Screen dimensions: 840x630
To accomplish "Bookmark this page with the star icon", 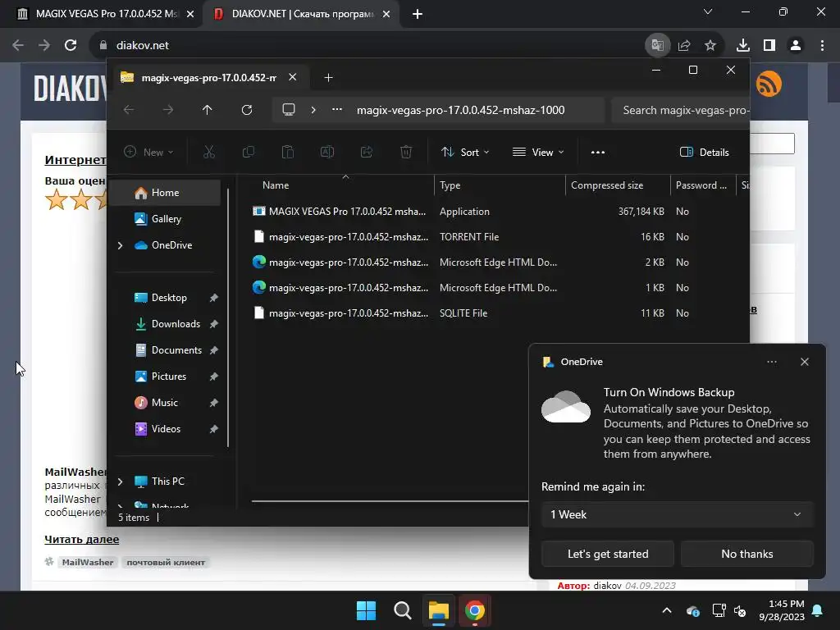I will click(x=710, y=46).
